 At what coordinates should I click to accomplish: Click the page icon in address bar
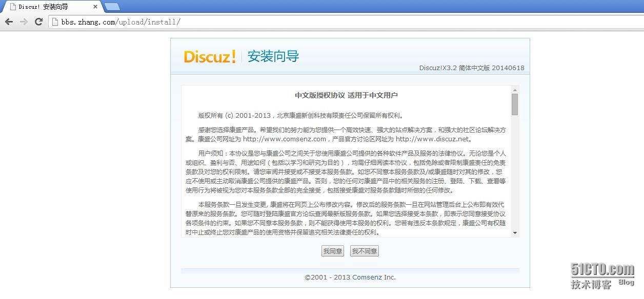[55, 22]
